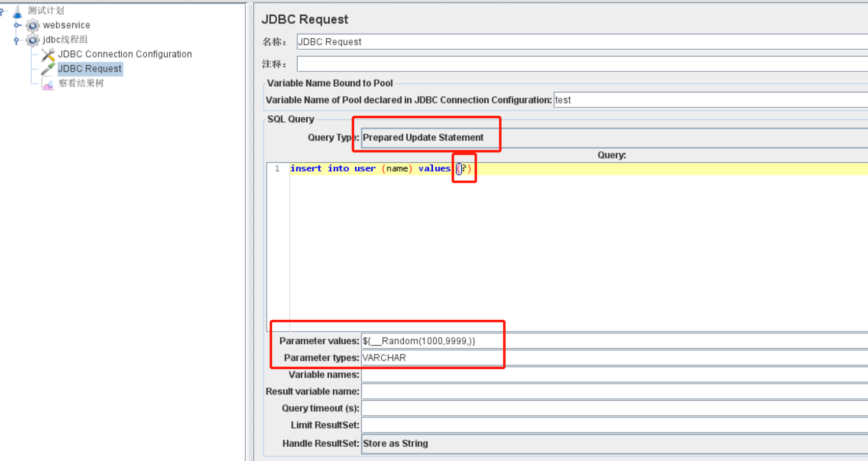Click the Variable names field
Screen dimensions: 868x461
pos(615,375)
